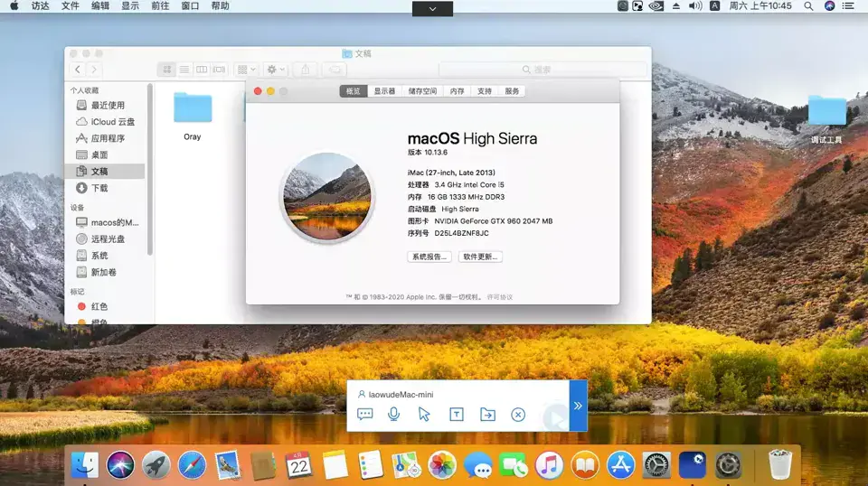
Task: Open Finder arrange-by dropdown
Action: 246,70
